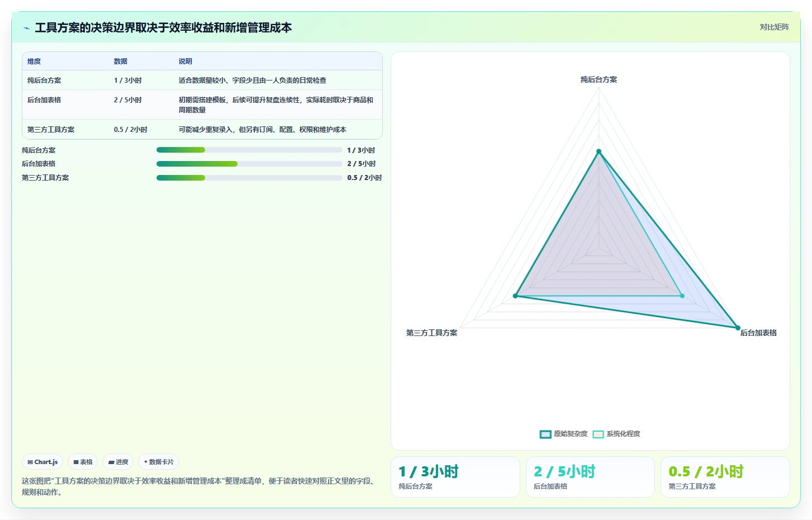Click the footer caption starting 这张图把

click(198, 486)
